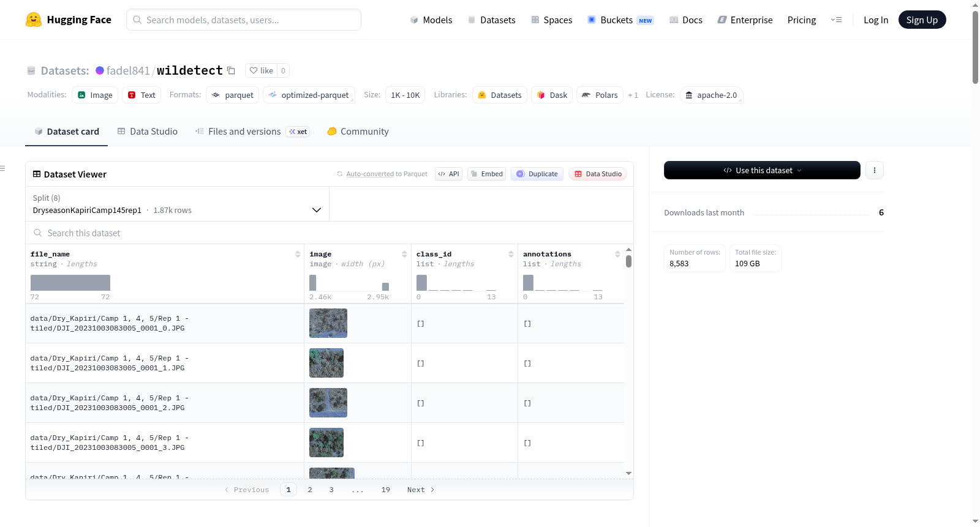View the Pricing page

click(x=802, y=20)
